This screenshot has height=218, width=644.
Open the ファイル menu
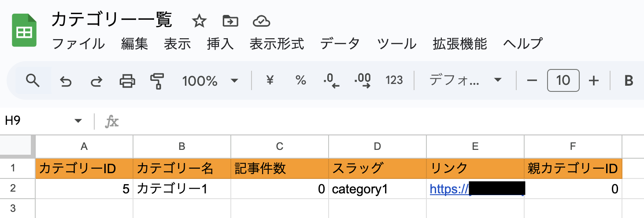click(x=78, y=44)
